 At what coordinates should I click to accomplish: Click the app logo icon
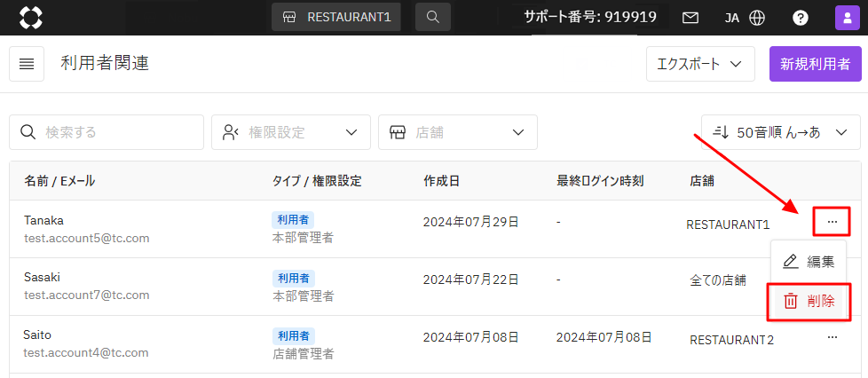click(30, 17)
